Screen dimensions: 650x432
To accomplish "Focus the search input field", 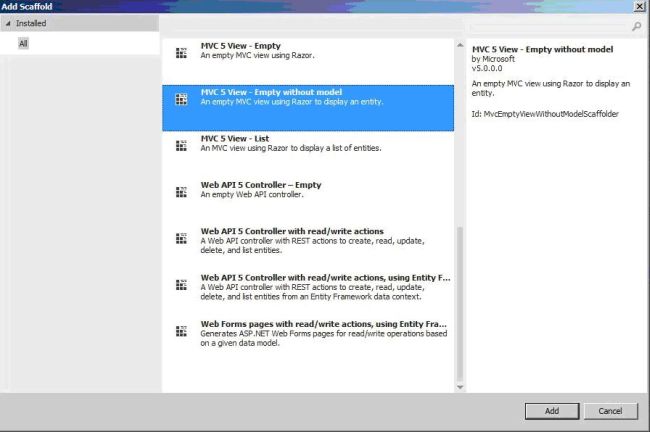I will click(x=549, y=27).
